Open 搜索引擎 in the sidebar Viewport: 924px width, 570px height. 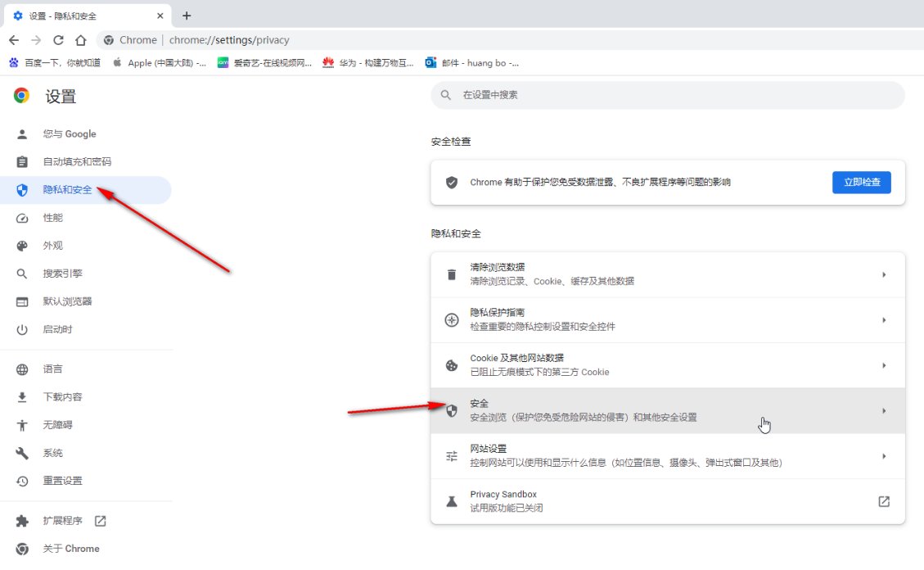[x=85, y=274]
